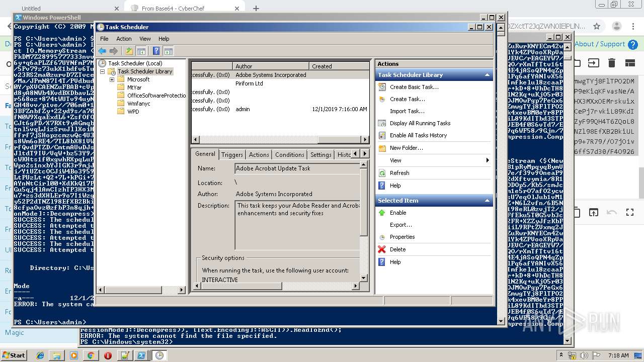Open the WPD folder
The width and height of the screenshot is (644, 362).
133,112
